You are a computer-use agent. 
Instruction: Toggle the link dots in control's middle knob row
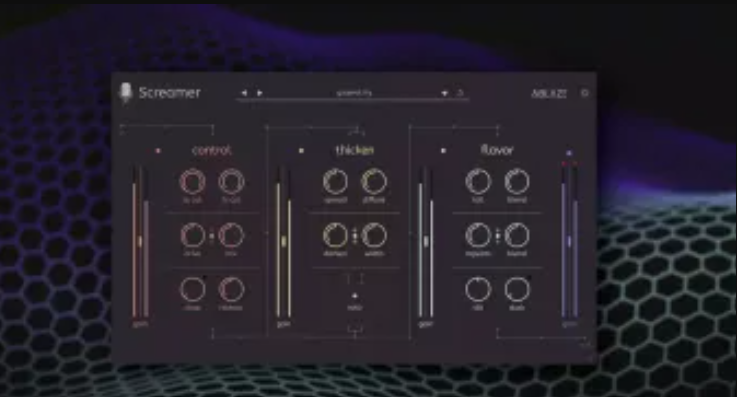(x=212, y=236)
